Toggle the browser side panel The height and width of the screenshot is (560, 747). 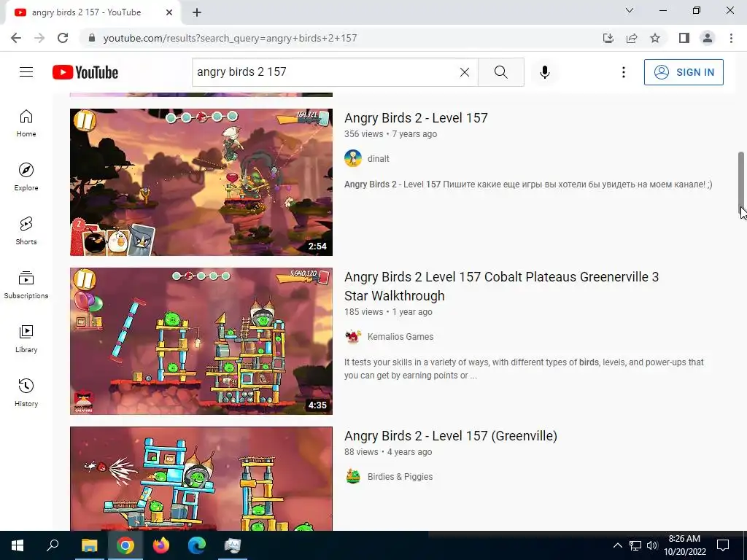click(684, 38)
